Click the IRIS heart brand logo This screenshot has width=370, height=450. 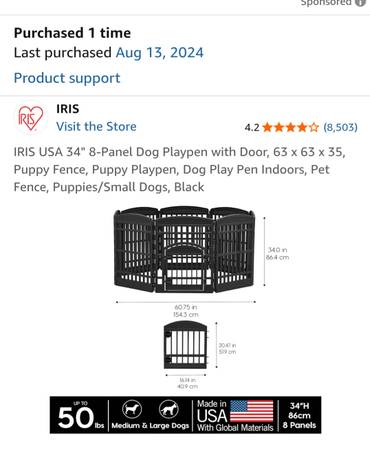[30, 118]
